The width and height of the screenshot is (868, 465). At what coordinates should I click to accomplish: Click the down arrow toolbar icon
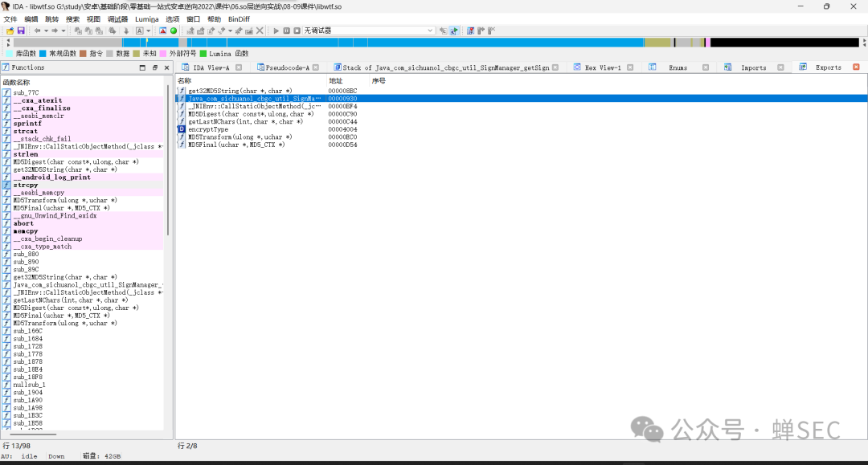(x=125, y=31)
